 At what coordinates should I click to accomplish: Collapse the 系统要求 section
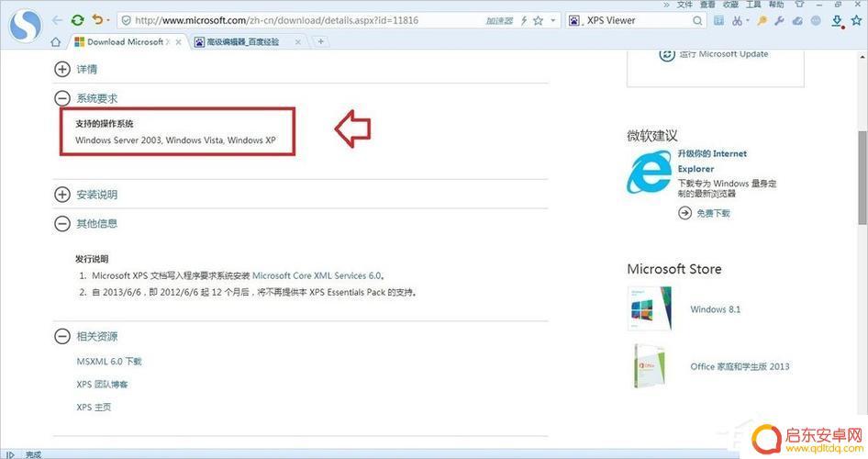[62, 98]
